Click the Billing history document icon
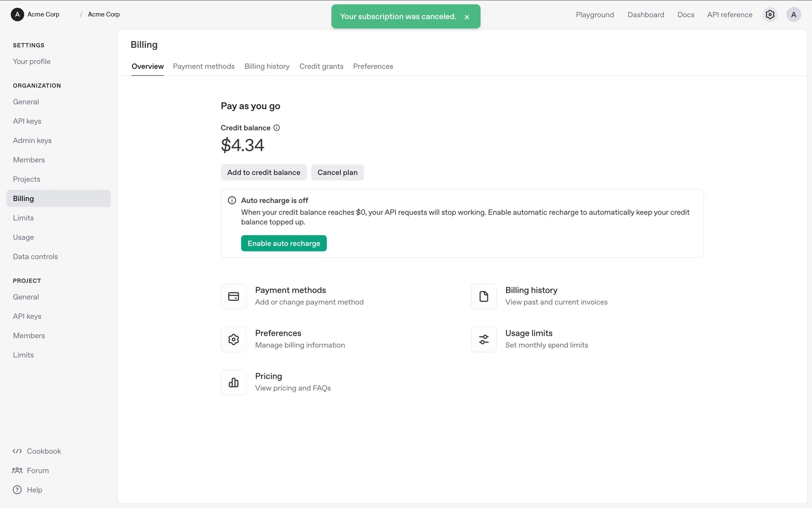812x508 pixels. coord(484,296)
